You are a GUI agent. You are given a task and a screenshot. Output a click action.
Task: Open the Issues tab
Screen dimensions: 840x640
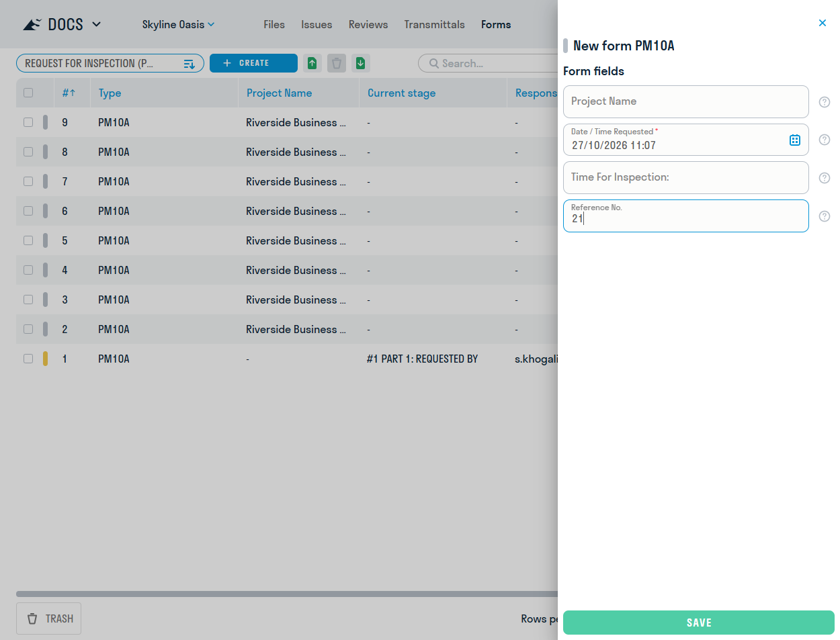[317, 25]
